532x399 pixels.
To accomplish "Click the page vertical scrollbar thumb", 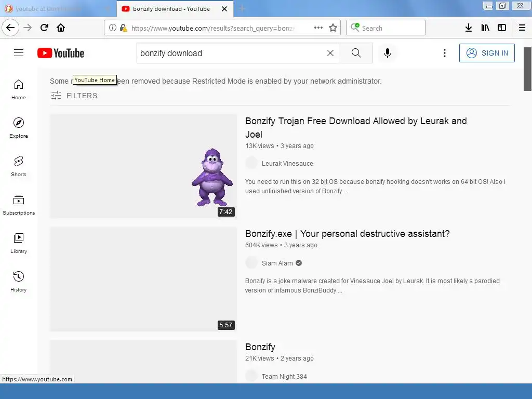I will pos(528,69).
